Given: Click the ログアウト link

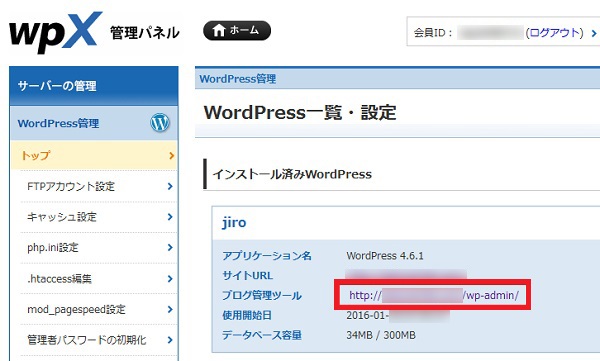Looking at the screenshot, I should coord(554,33).
